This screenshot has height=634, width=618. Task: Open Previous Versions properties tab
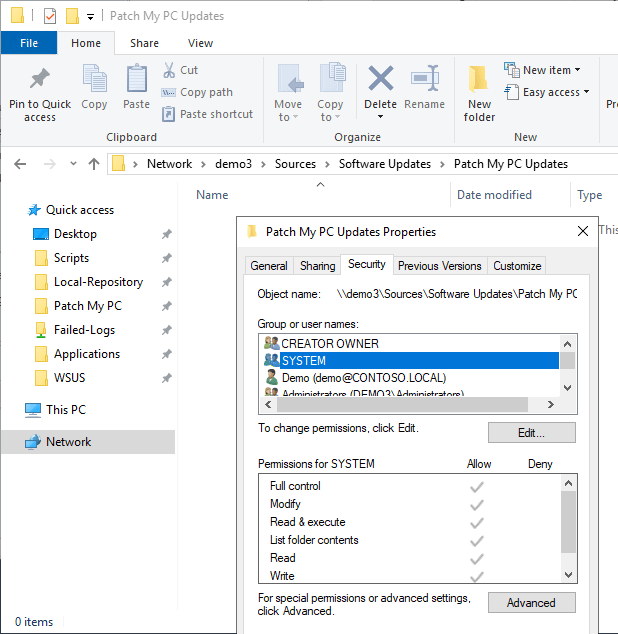[x=440, y=266]
